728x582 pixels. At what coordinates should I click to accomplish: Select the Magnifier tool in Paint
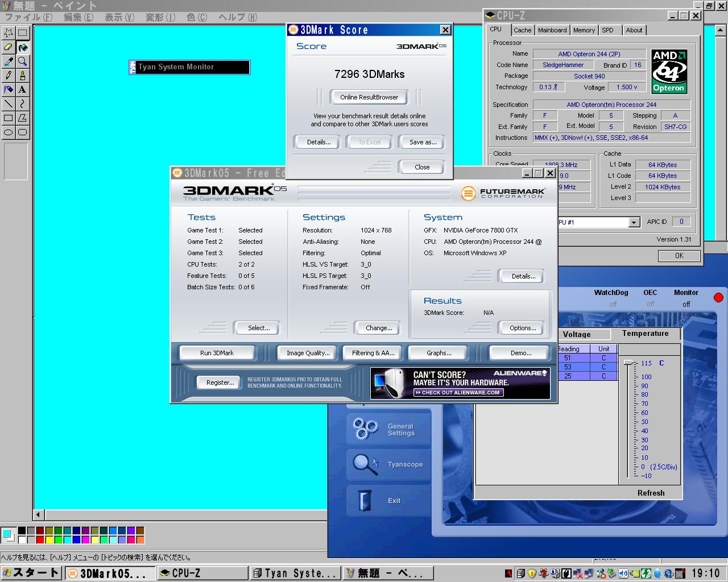coord(22,61)
